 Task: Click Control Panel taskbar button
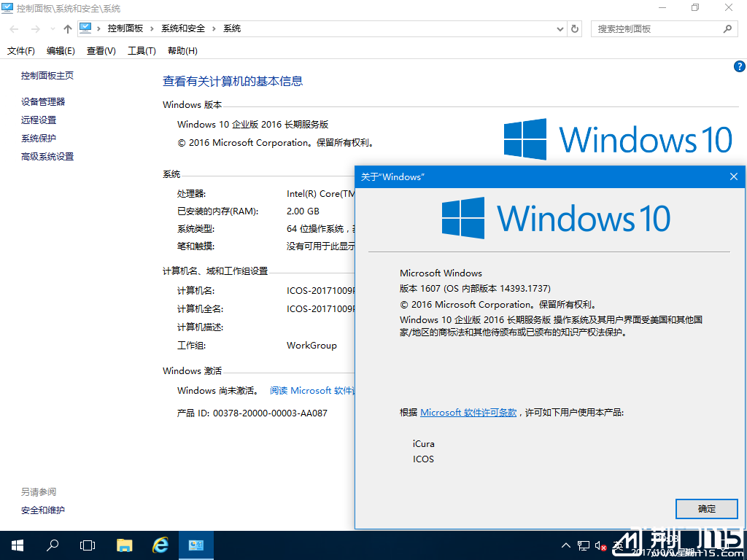click(x=196, y=545)
